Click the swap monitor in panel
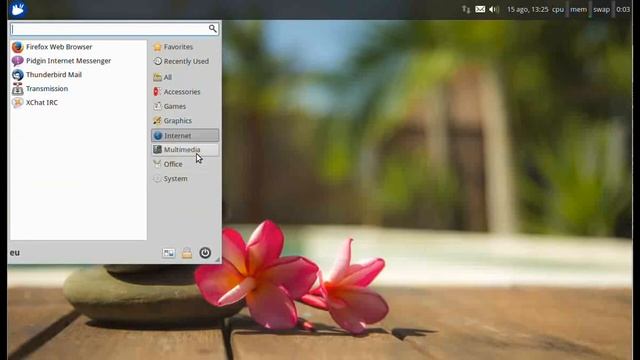Image resolution: width=640 pixels, height=360 pixels. pos(602,9)
